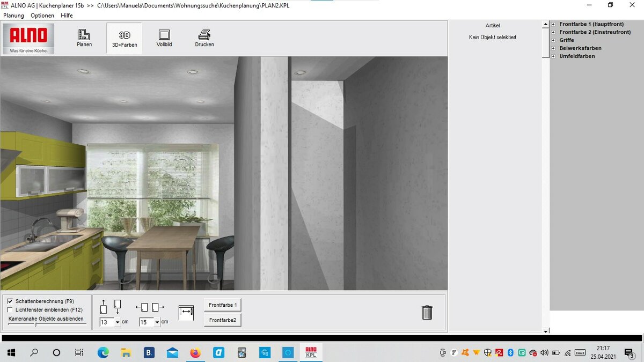644x362 pixels.
Task: Click the cabinet width adjustment icon
Action: tap(186, 313)
